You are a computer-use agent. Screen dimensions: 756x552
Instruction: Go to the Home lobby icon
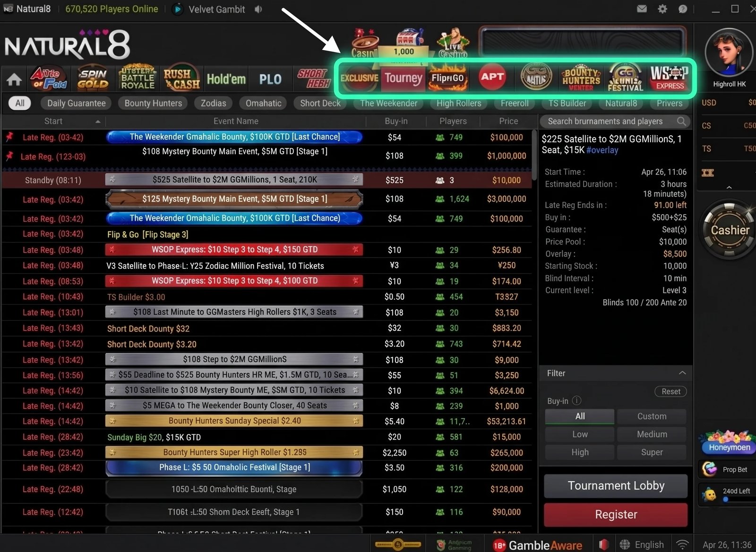point(14,79)
